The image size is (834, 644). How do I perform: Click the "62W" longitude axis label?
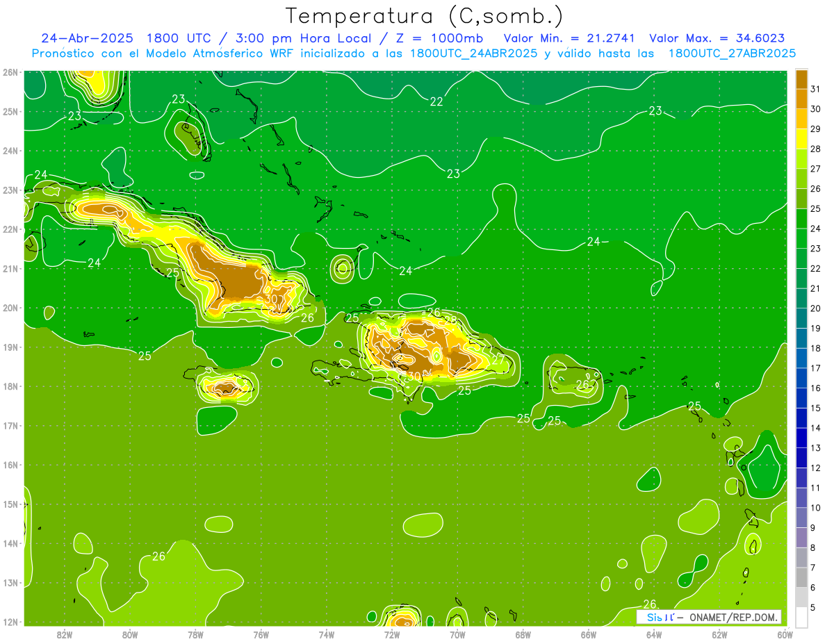tap(719, 634)
